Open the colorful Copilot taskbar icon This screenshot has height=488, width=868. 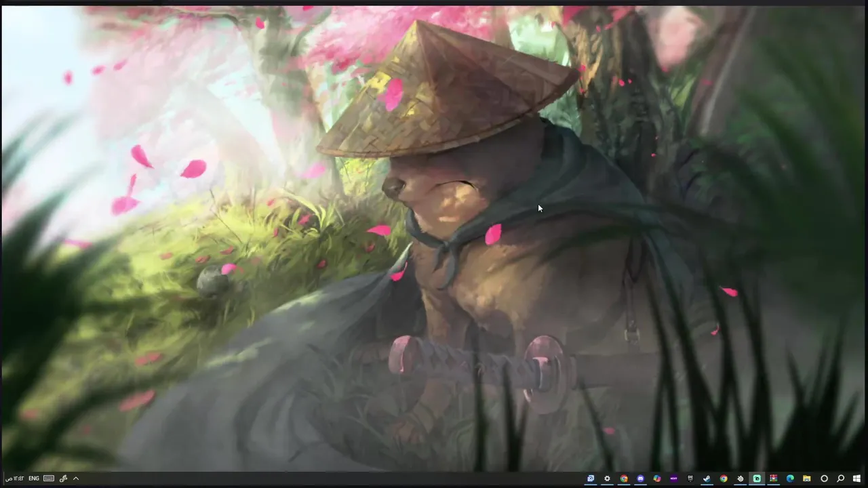(x=657, y=479)
